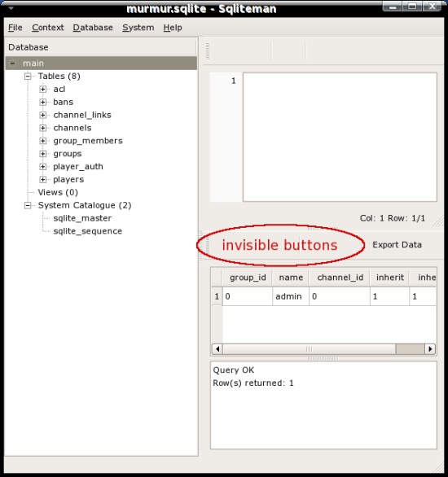Select the bans table entry
Image resolution: width=448 pixels, height=477 pixels.
click(x=63, y=102)
